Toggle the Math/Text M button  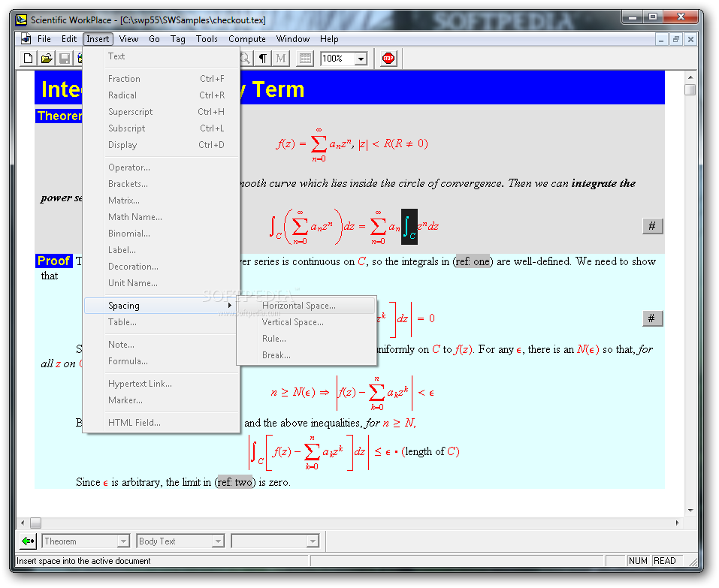tap(281, 59)
